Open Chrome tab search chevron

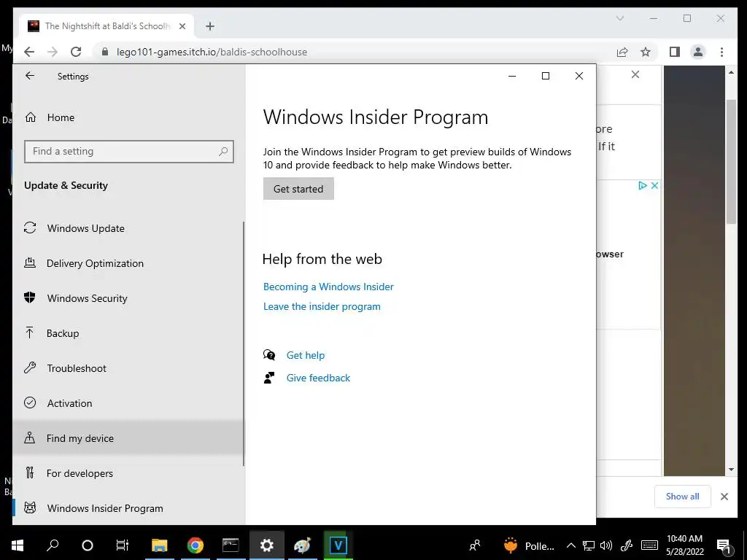(x=620, y=18)
